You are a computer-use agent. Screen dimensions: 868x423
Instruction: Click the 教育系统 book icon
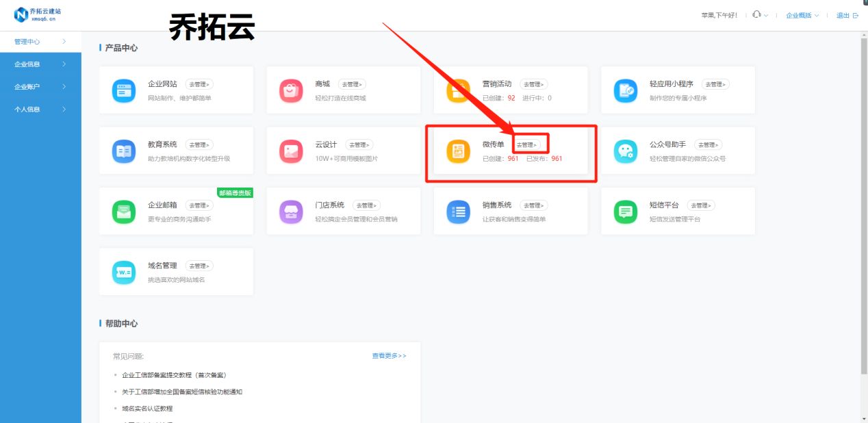tap(124, 151)
